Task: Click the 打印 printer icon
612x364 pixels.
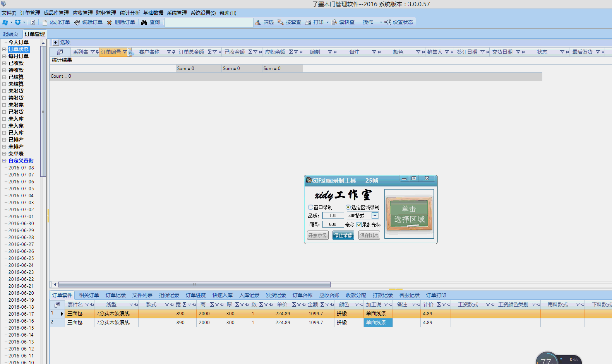Action: (x=308, y=22)
